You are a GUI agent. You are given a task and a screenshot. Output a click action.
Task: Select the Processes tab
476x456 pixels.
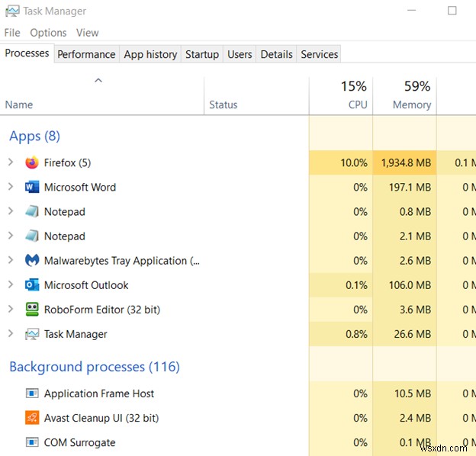(x=27, y=53)
